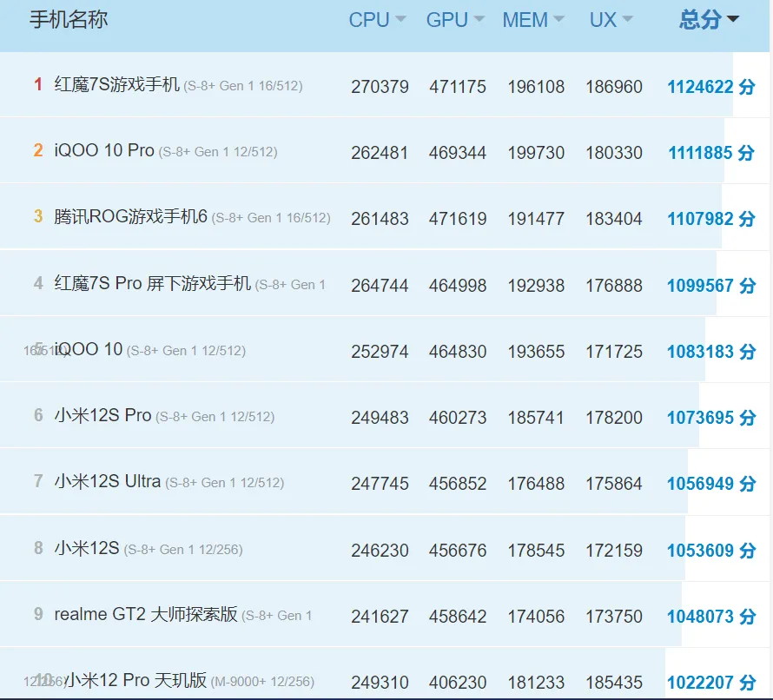Click total score 1053609 分
Screen dimensions: 773x700
[x=710, y=550]
